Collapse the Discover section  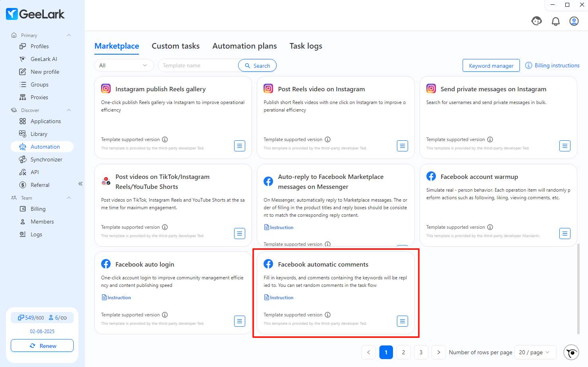[x=69, y=110]
